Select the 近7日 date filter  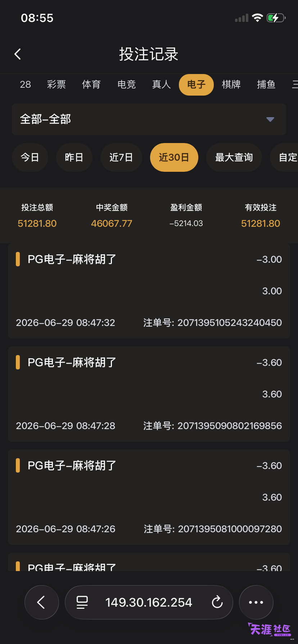pyautogui.click(x=121, y=157)
